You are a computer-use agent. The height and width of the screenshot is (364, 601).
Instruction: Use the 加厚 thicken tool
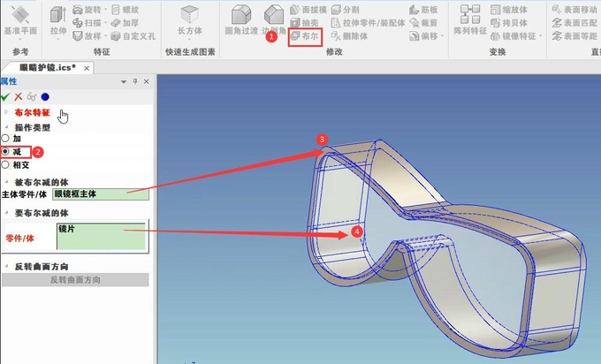126,23
